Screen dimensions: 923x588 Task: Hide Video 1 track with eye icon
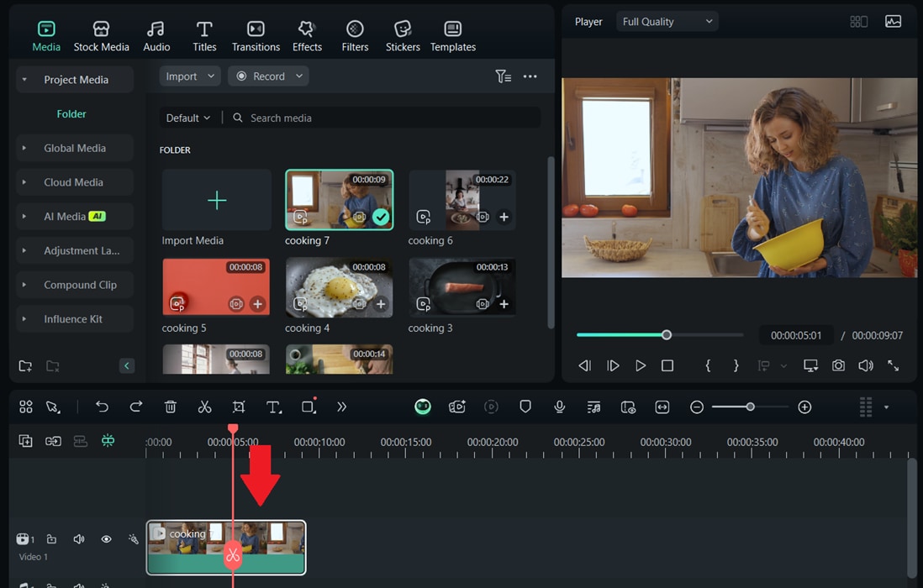pyautogui.click(x=106, y=539)
